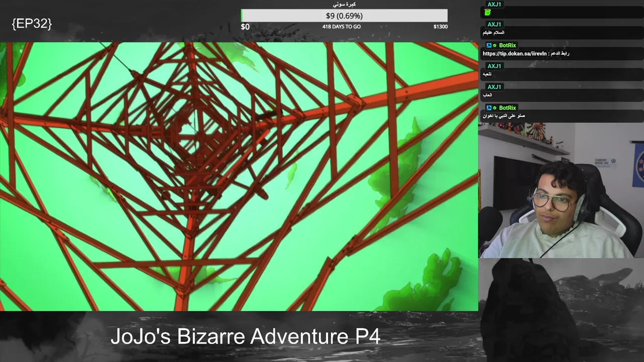Screen dimensions: 644x362
Task: Click the streamer webcam feed
Action: (561, 191)
